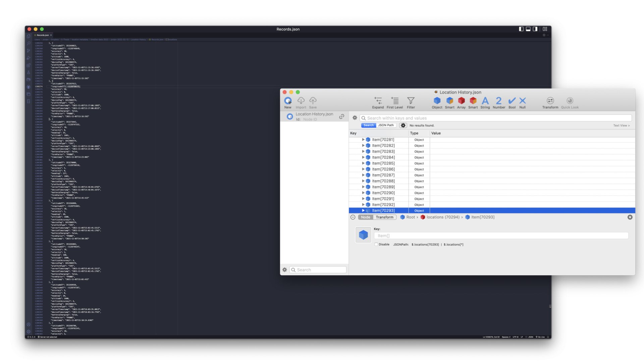Toggle the bottom panel layout icon

[528, 29]
